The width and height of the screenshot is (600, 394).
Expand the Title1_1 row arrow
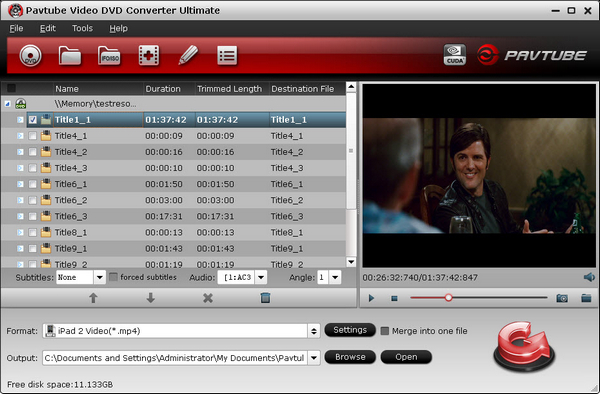click(x=20, y=120)
